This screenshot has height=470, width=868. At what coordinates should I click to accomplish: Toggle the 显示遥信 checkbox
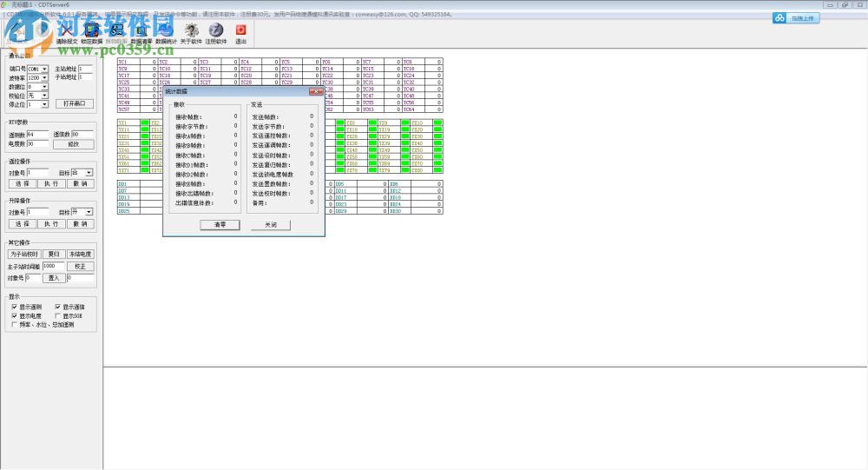click(x=57, y=307)
